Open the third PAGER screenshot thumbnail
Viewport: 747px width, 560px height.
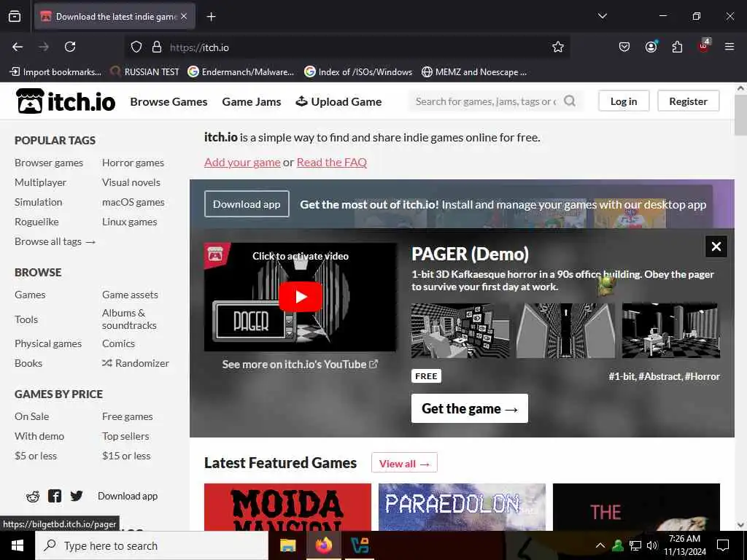671,330
